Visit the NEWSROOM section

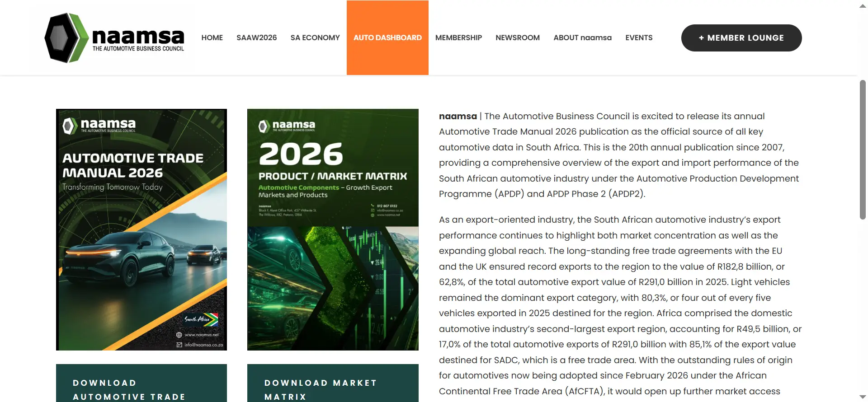[518, 38]
